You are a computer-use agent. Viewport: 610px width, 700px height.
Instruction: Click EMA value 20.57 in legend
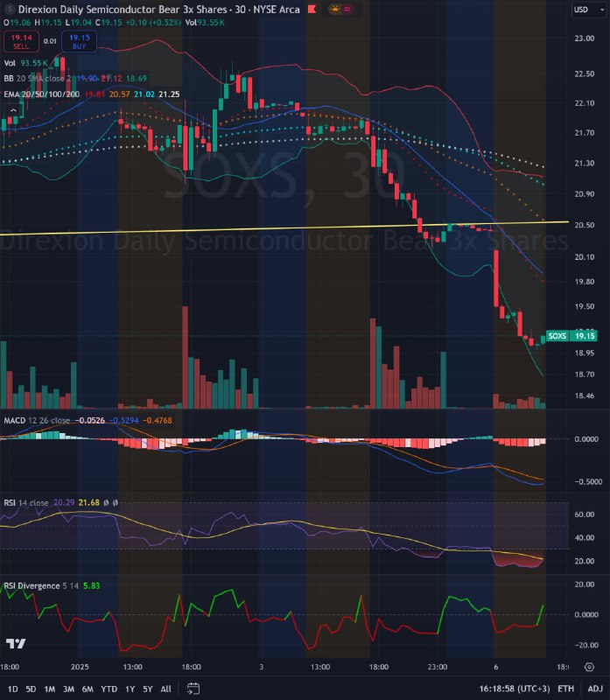[x=119, y=94]
